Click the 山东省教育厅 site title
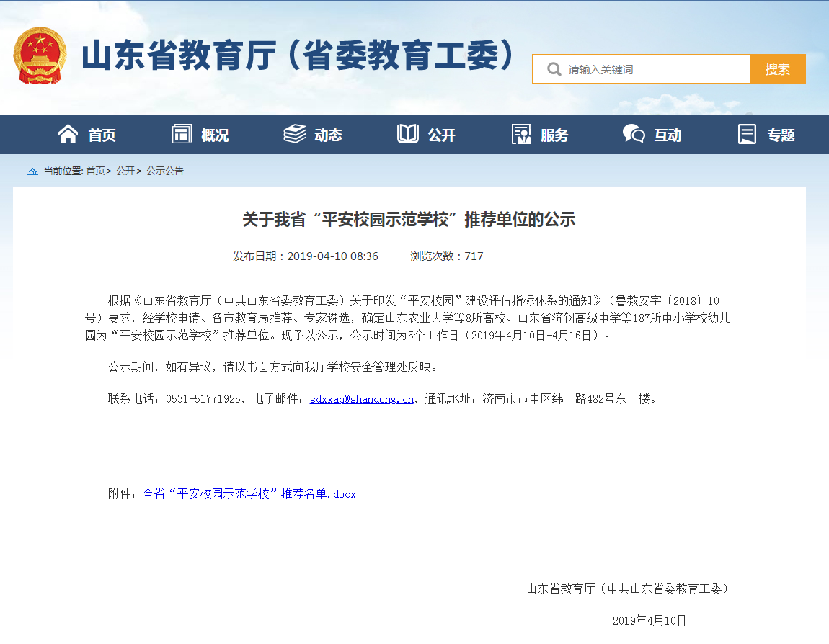This screenshot has width=829, height=644. (298, 55)
